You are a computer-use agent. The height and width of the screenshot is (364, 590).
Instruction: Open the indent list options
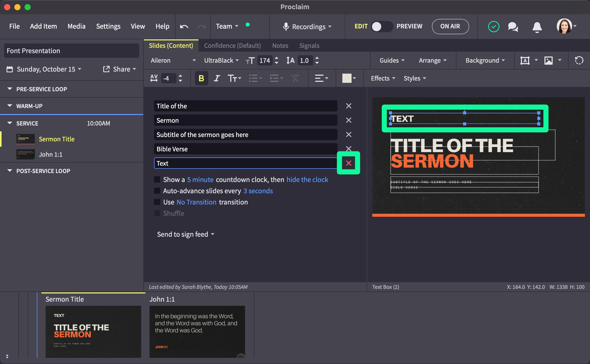coord(277,78)
